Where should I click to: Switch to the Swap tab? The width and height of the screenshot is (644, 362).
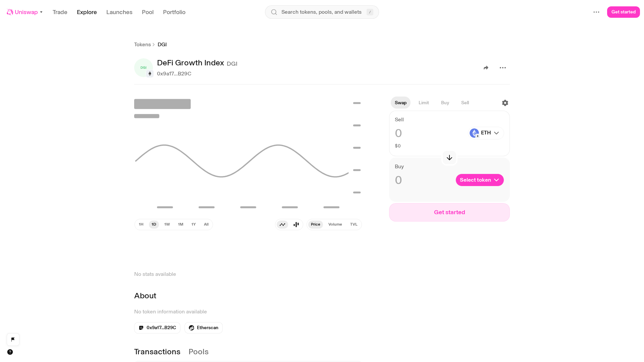(x=400, y=103)
